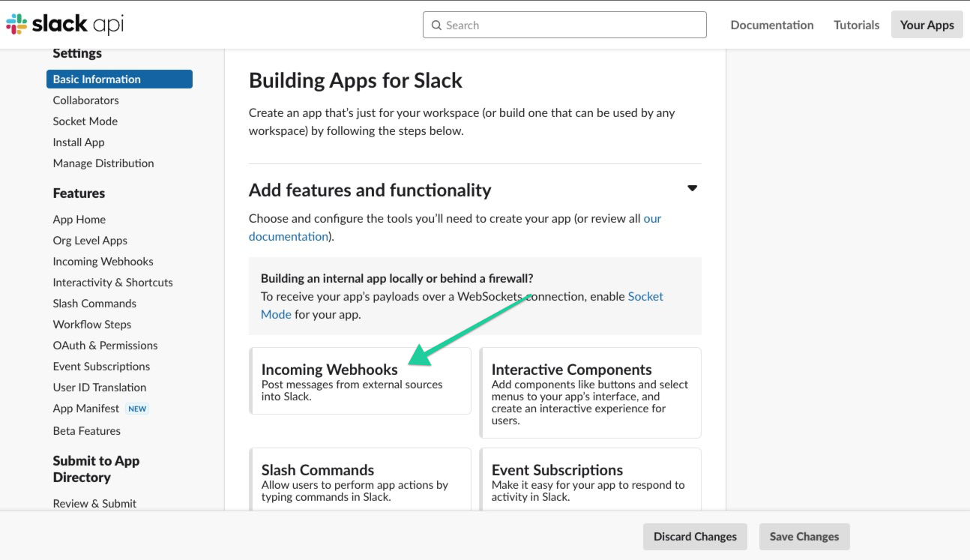Click the search magnifier icon
Image resolution: width=970 pixels, height=560 pixels.
tap(436, 25)
